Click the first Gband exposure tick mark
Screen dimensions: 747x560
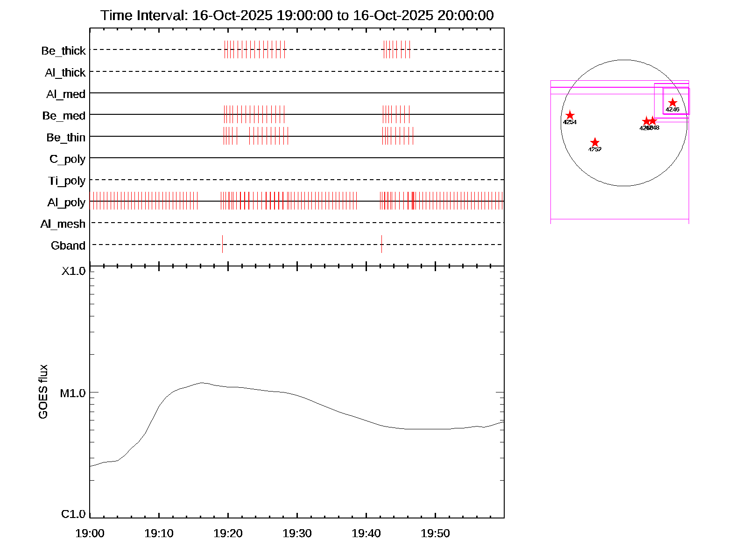222,244
